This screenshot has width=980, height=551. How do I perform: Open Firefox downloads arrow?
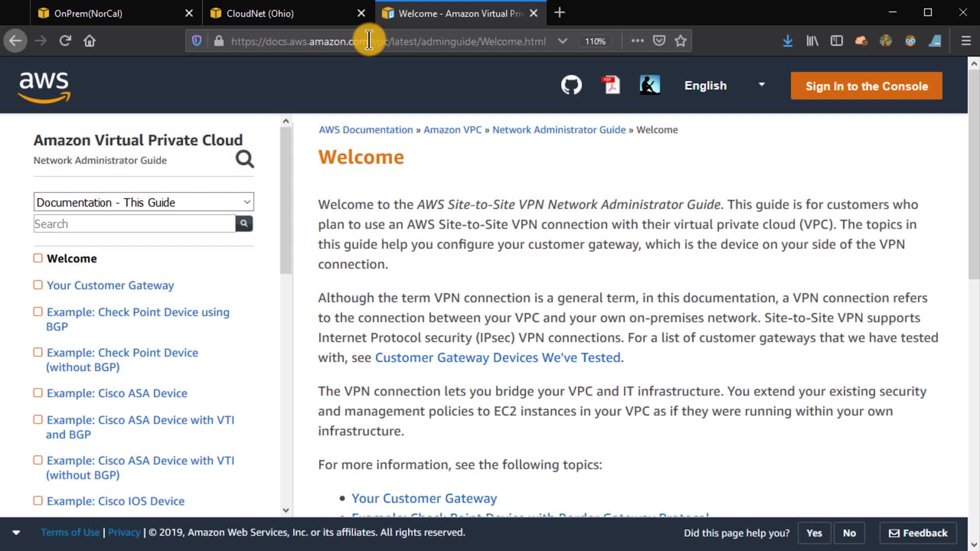[787, 41]
